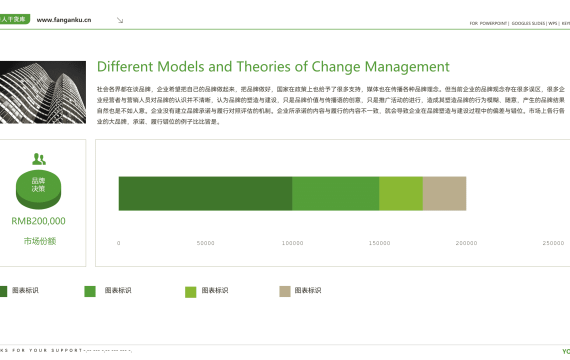570x360 pixels.
Task: Click the 100000 axis label
Action: [293, 243]
